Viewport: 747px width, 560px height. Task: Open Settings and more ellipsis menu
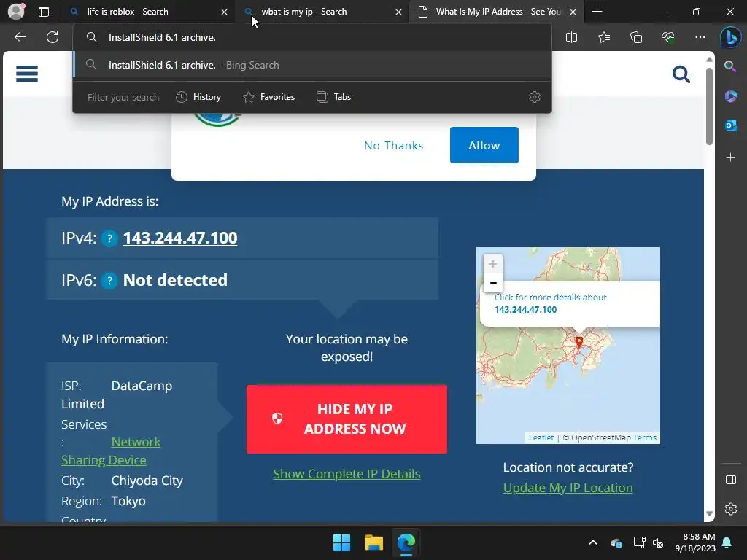click(x=700, y=37)
